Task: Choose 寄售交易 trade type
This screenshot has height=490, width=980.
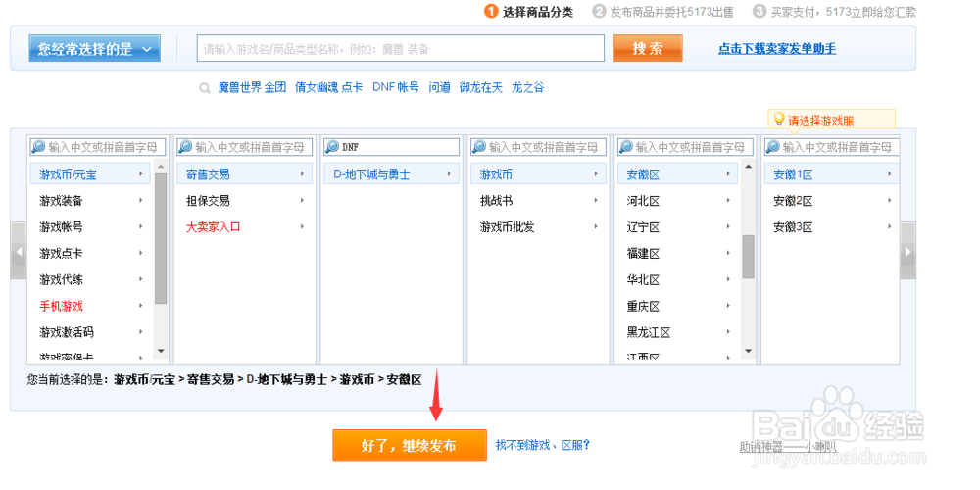Action: click(244, 174)
